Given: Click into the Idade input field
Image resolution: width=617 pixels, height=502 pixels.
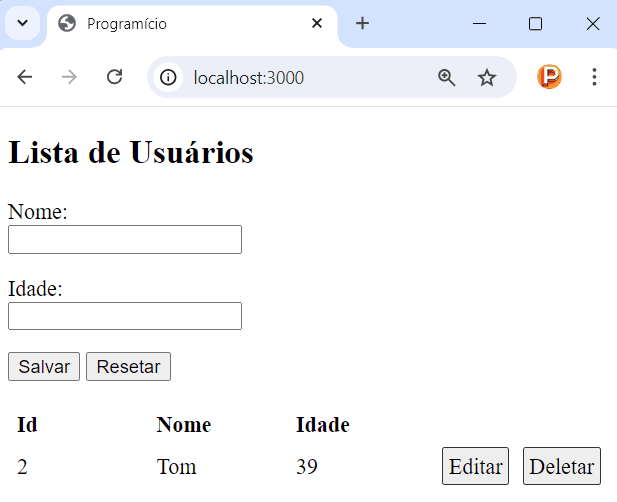Looking at the screenshot, I should pos(125,316).
